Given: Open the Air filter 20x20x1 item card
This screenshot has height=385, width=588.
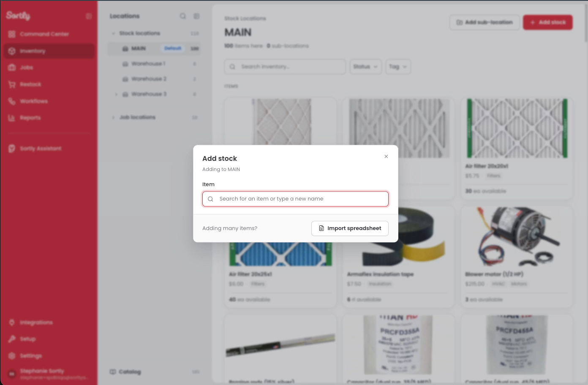Looking at the screenshot, I should (517, 148).
